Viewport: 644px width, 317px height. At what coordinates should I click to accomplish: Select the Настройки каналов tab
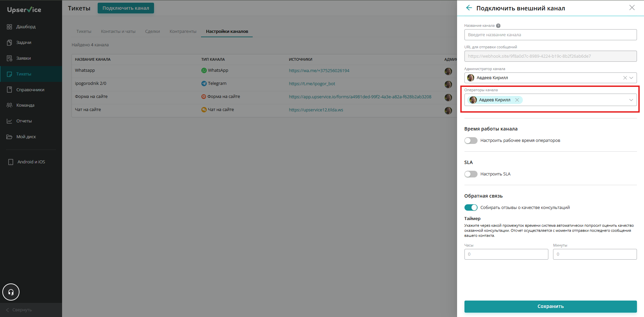click(x=227, y=32)
